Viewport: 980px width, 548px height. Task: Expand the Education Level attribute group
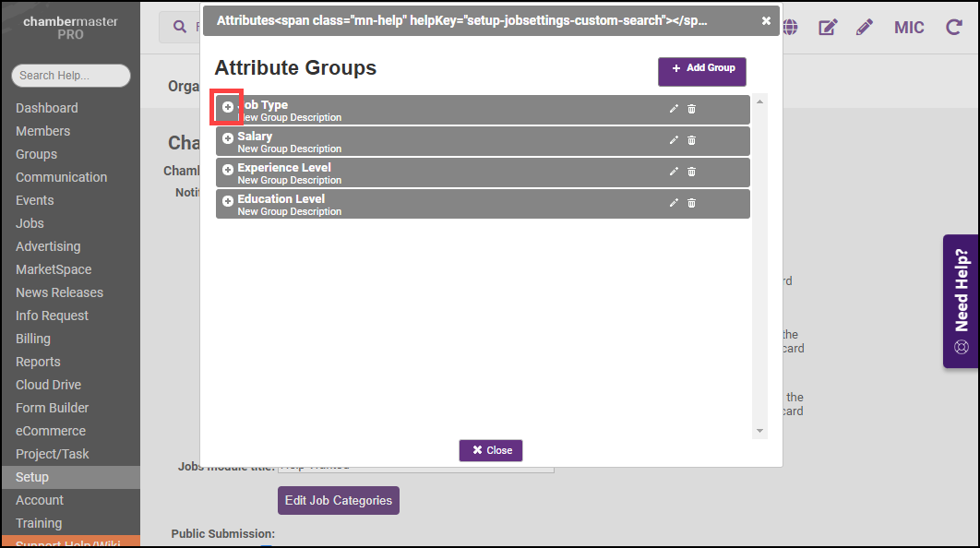click(228, 201)
